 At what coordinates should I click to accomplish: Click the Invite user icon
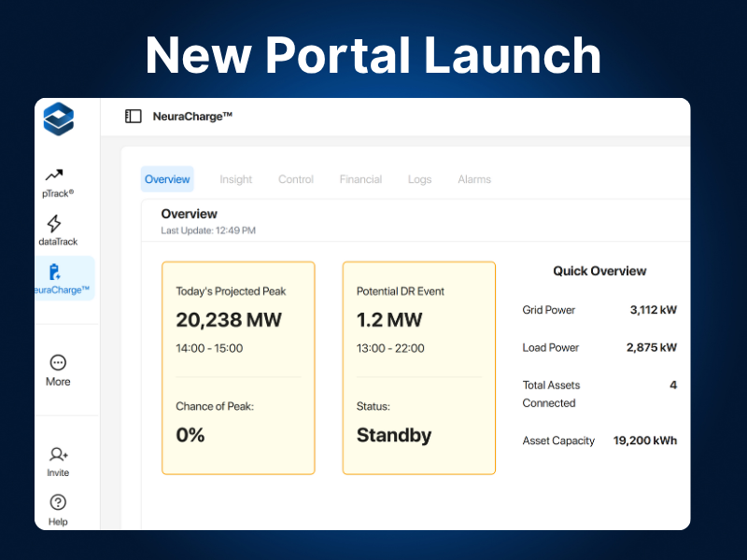[58, 455]
